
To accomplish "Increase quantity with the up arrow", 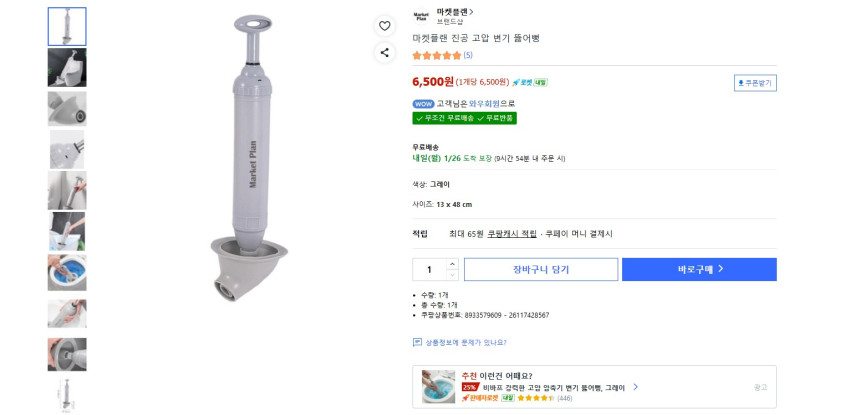I will (x=452, y=264).
